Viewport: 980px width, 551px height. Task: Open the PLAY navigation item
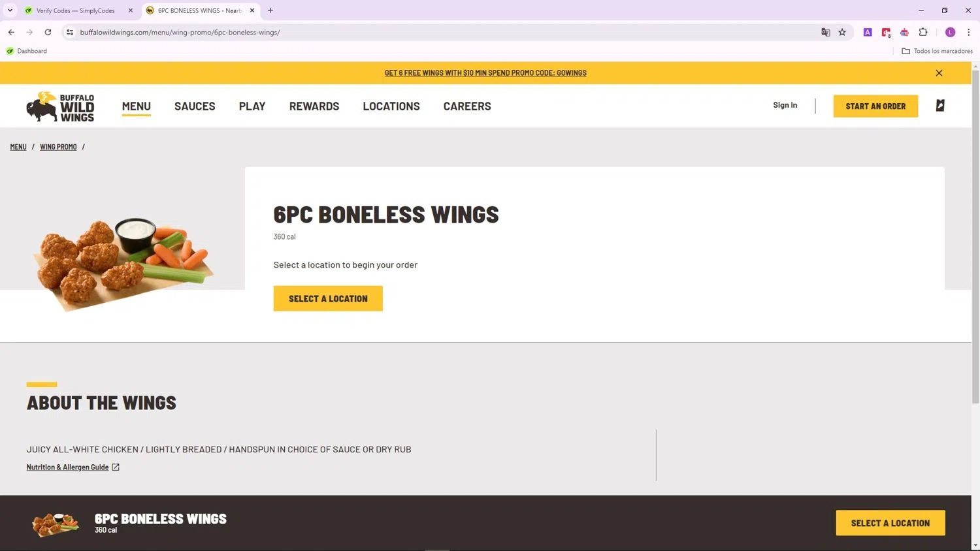point(252,106)
